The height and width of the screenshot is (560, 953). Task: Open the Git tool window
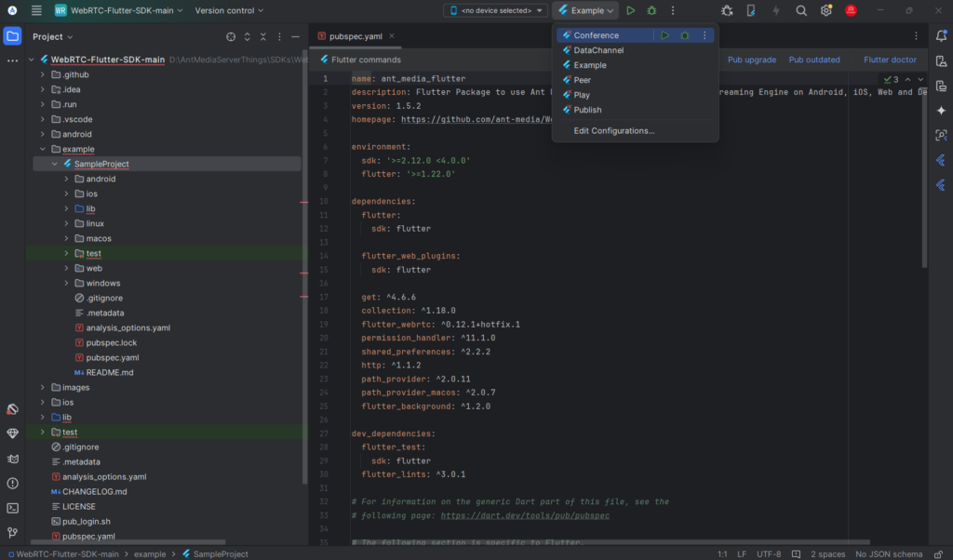coord(12,533)
